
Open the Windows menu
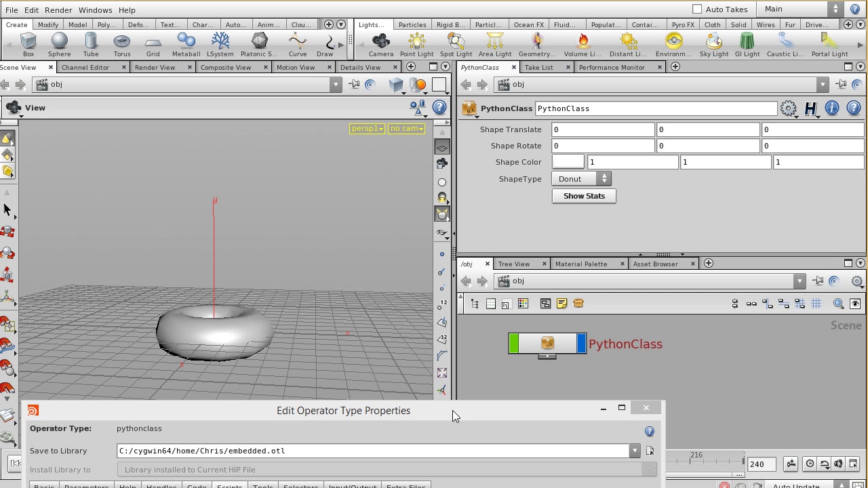(95, 10)
